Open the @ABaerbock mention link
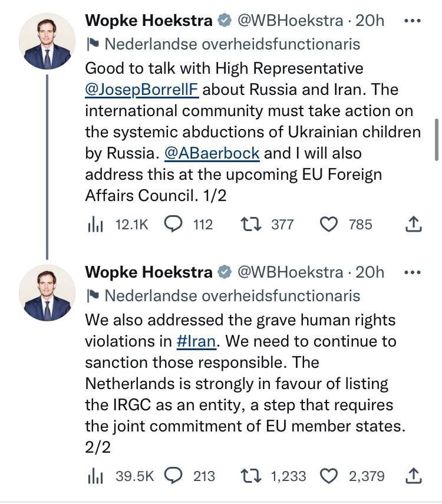 [212, 153]
